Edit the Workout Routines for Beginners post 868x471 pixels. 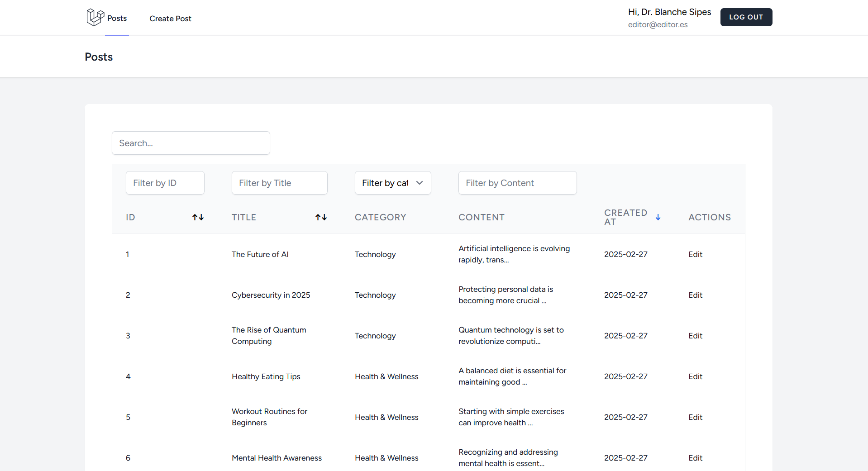(695, 417)
